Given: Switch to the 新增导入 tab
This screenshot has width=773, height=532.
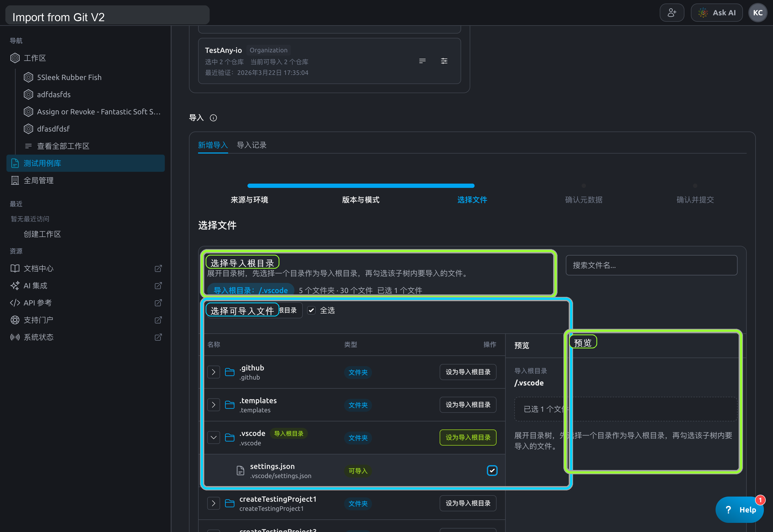Looking at the screenshot, I should (213, 145).
